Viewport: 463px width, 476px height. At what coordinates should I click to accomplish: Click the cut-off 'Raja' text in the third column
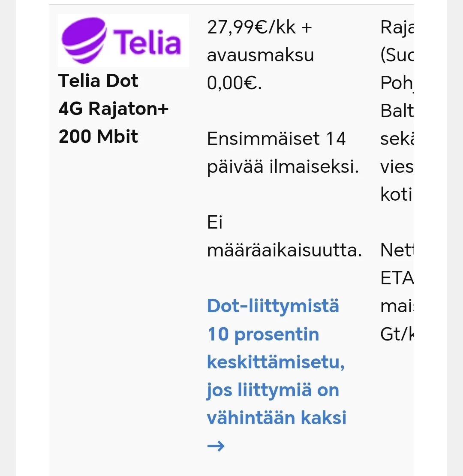(x=397, y=27)
